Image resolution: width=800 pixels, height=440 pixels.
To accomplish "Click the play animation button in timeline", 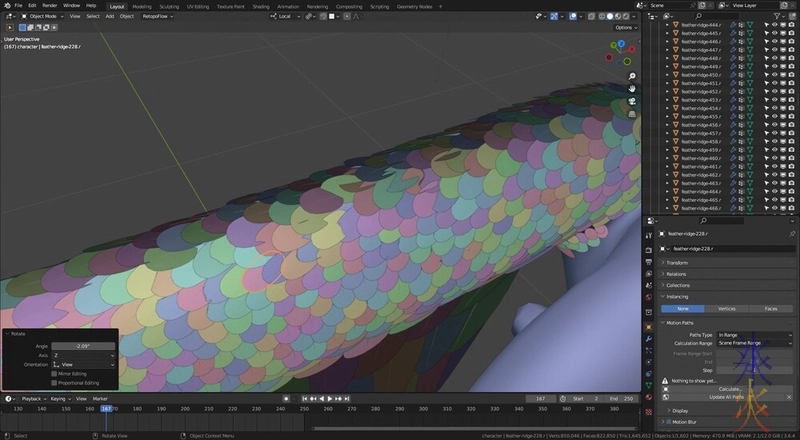I will 329,399.
